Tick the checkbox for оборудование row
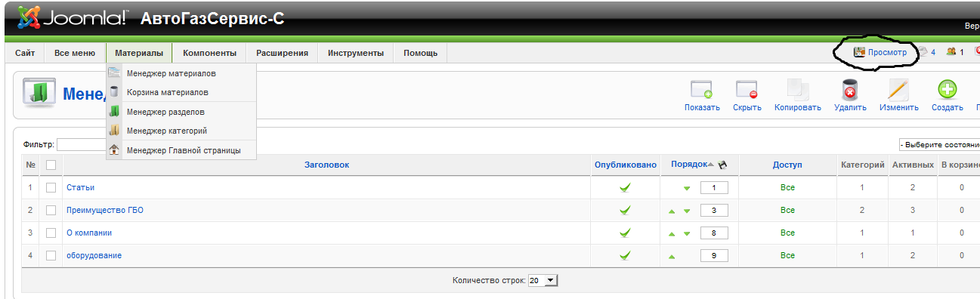The height and width of the screenshot is (299, 980). [51, 255]
